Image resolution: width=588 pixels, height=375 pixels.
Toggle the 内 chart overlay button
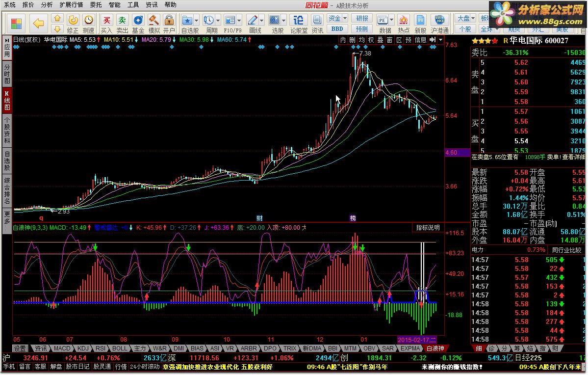(x=343, y=40)
